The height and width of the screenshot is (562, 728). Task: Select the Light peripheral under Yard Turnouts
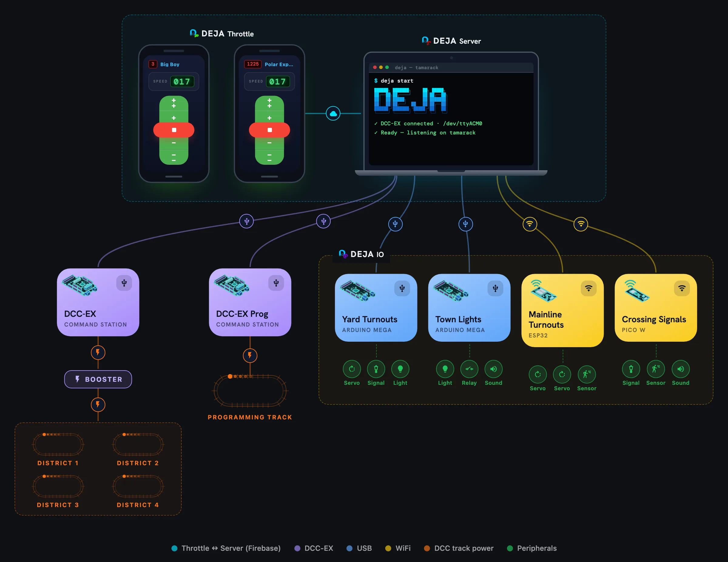[400, 373]
